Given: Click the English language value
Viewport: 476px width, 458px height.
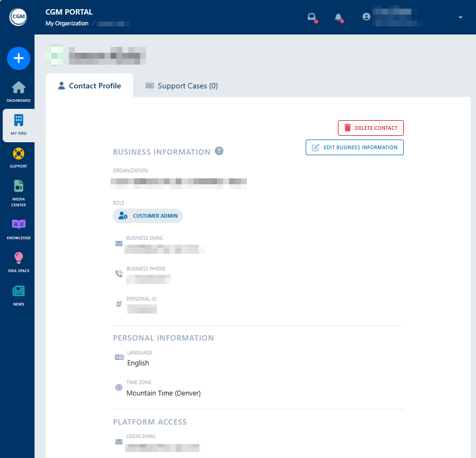Looking at the screenshot, I should [x=138, y=363].
